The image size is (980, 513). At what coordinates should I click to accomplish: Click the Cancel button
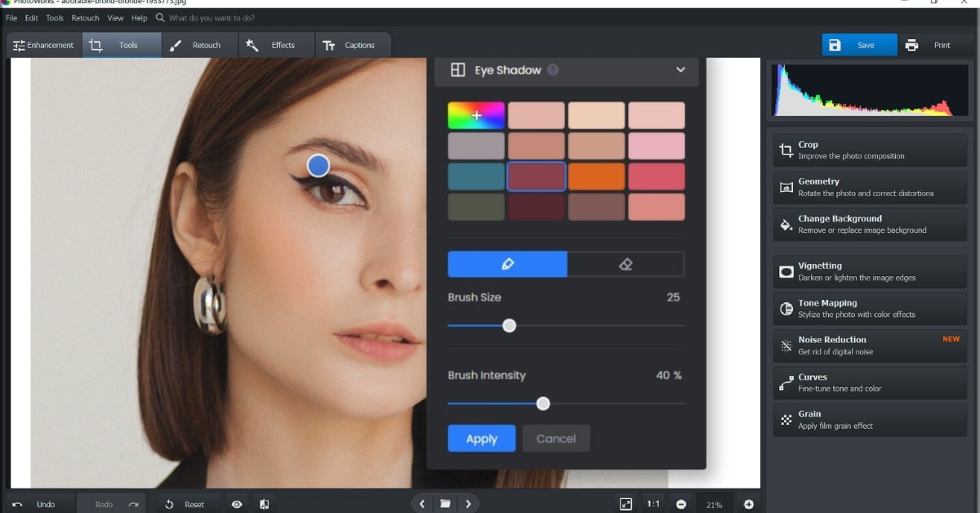tap(556, 439)
